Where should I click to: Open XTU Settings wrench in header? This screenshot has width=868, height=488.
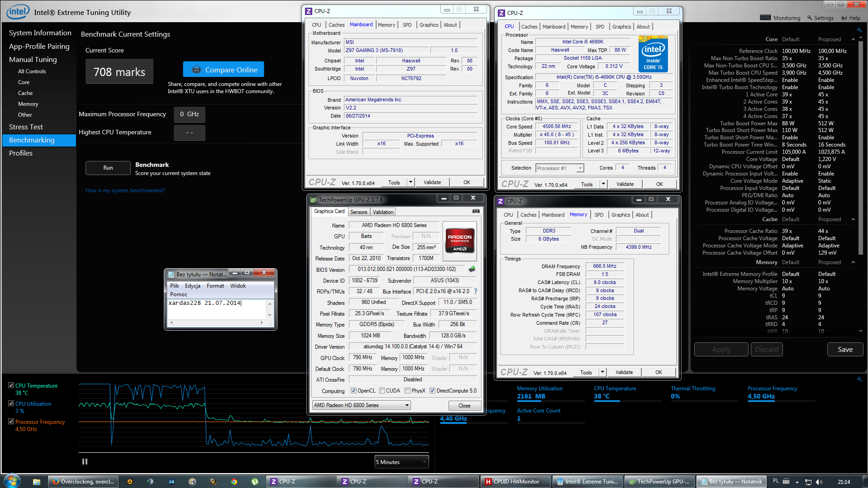click(x=809, y=18)
